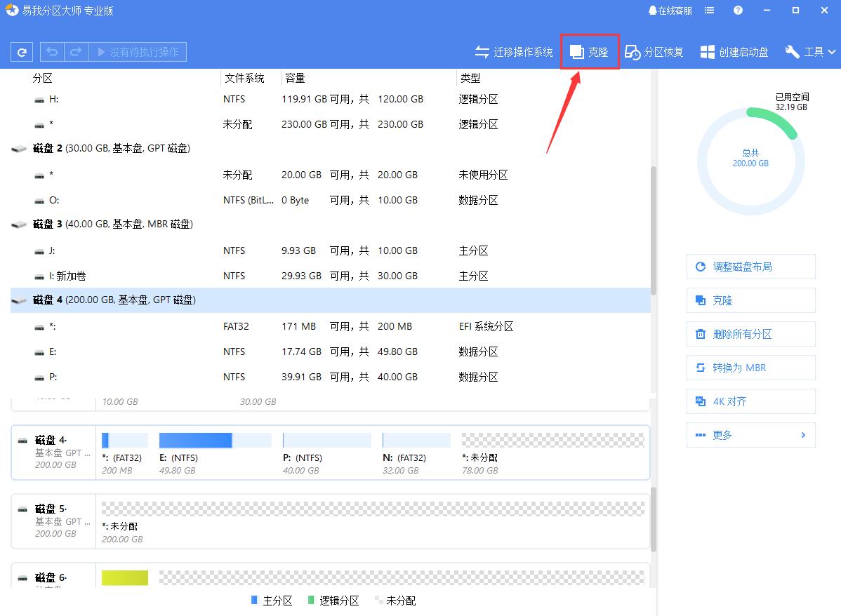
Task: Click the 删除所有分区 button
Action: [x=750, y=334]
